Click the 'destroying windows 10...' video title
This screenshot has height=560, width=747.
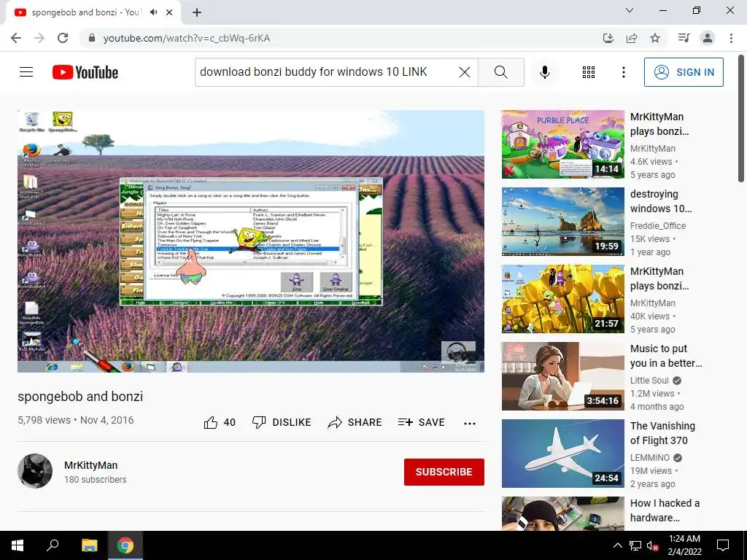(661, 201)
